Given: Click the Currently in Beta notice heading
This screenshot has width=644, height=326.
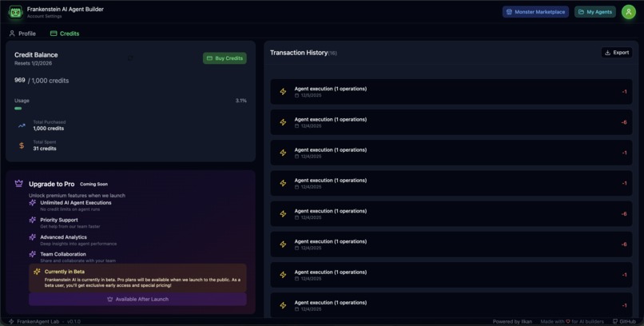Looking at the screenshot, I should [65, 272].
